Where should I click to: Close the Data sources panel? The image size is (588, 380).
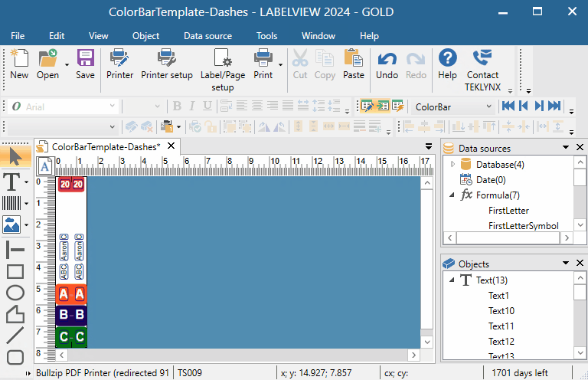tap(580, 147)
